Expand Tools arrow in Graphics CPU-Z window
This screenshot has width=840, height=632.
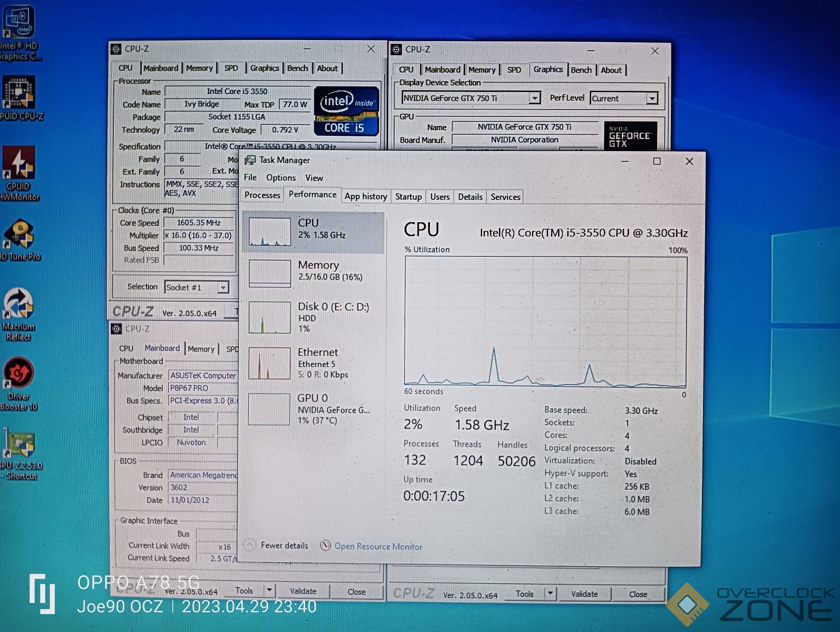click(x=550, y=594)
